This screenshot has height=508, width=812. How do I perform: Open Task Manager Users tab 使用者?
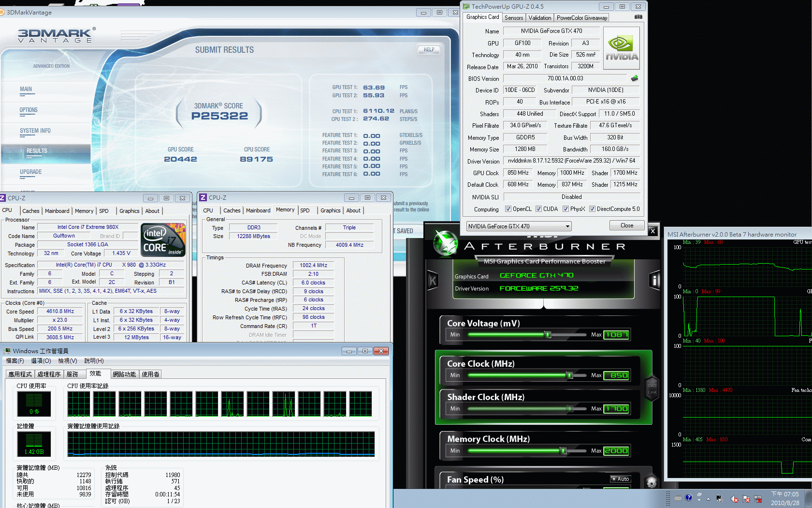(150, 374)
